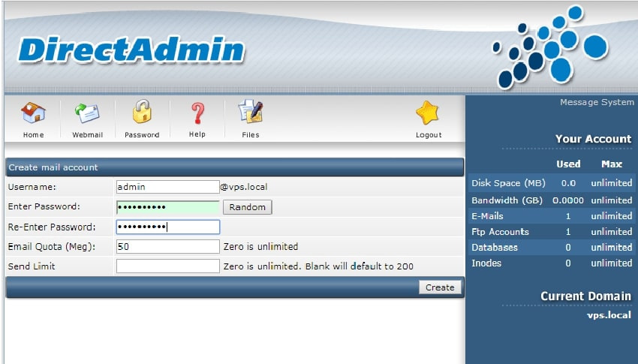Click the 'Disk Space (MB)' row label
Viewport: 638px width, 364px height.
pos(508,183)
